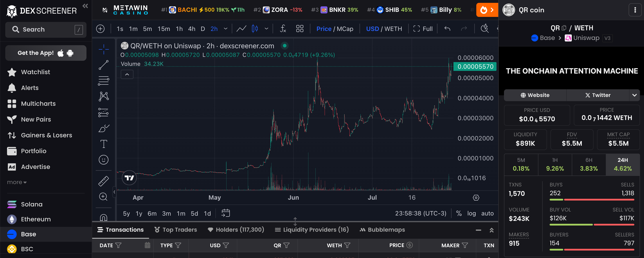Expand the sidebar "more" menu
644x258 pixels.
[x=17, y=182]
